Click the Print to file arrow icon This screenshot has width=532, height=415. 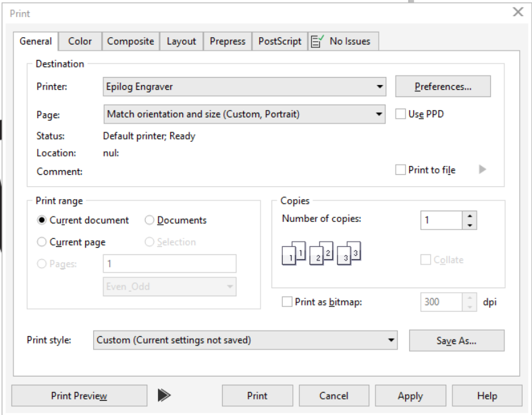tap(482, 170)
